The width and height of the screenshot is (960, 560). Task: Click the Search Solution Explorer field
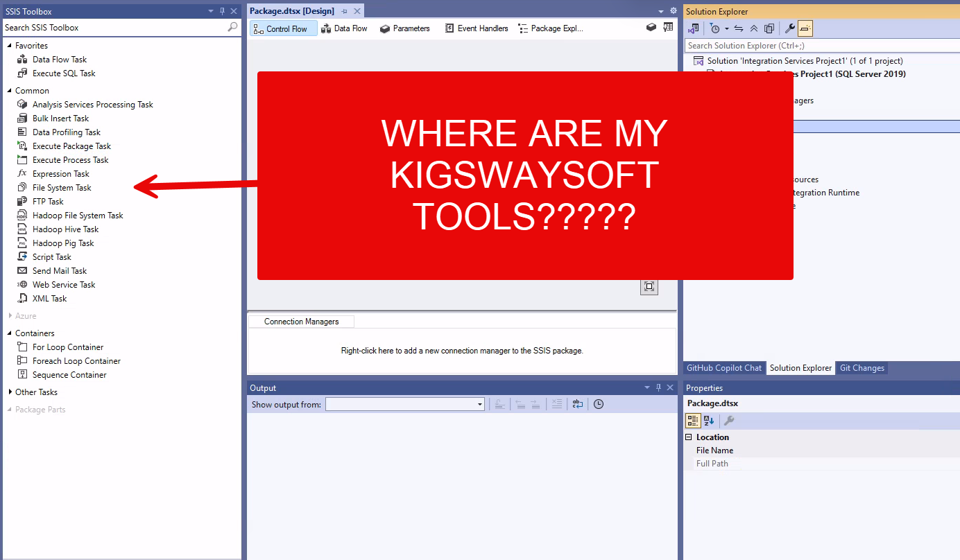click(x=822, y=46)
